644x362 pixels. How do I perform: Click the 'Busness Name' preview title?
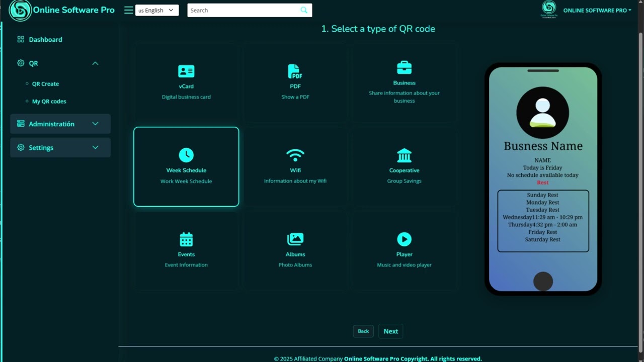[543, 146]
